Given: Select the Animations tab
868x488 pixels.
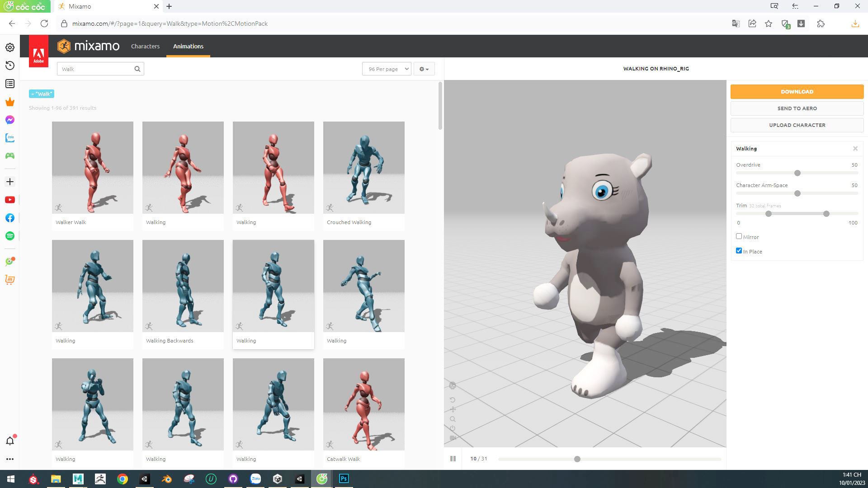Looking at the screenshot, I should (188, 46).
